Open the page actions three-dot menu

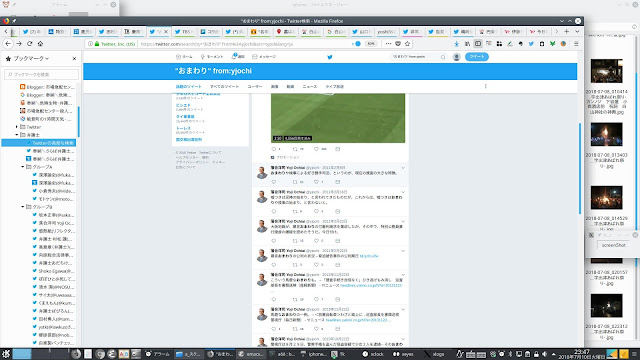(x=388, y=44)
